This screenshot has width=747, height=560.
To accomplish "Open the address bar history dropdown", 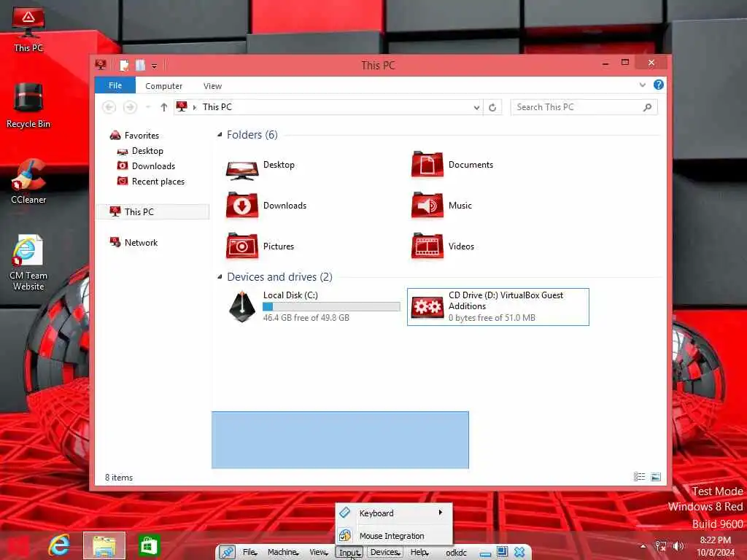I will (476, 108).
